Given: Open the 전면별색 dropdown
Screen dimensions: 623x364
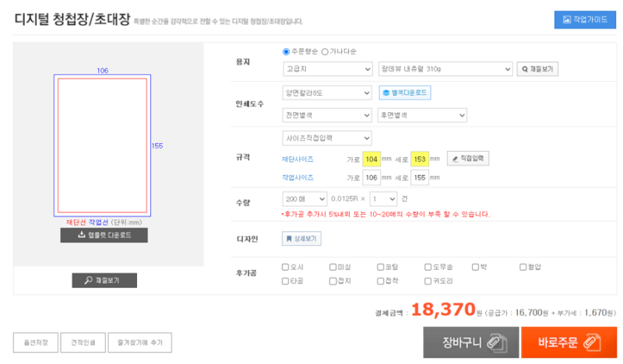Looking at the screenshot, I should point(327,115).
